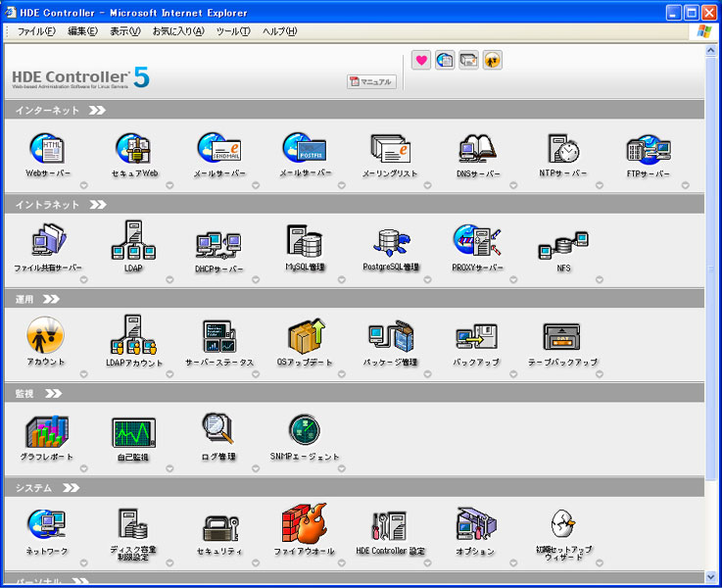Open the オプション icon
The width and height of the screenshot is (722, 588).
(x=476, y=524)
